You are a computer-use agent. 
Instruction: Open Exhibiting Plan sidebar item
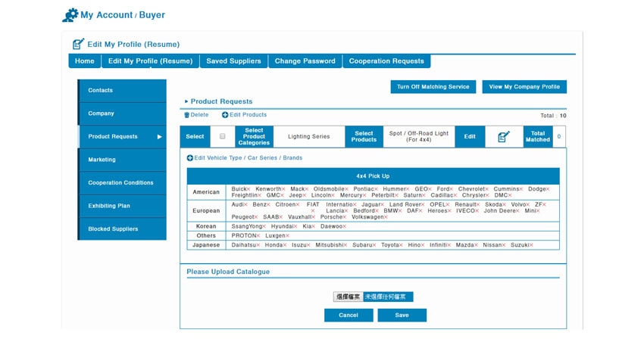click(x=123, y=206)
